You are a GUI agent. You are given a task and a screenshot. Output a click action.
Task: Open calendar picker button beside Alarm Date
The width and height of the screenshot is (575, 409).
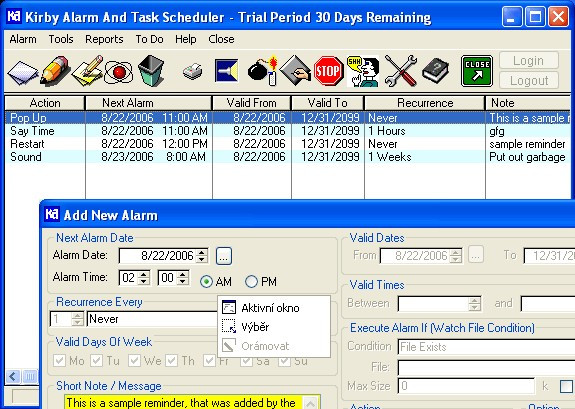[224, 255]
